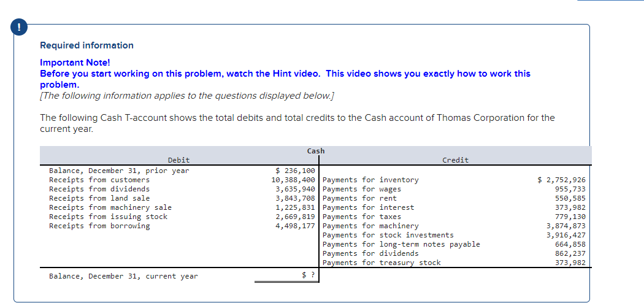Select 'Payments for treasury stock' label

pos(381,263)
